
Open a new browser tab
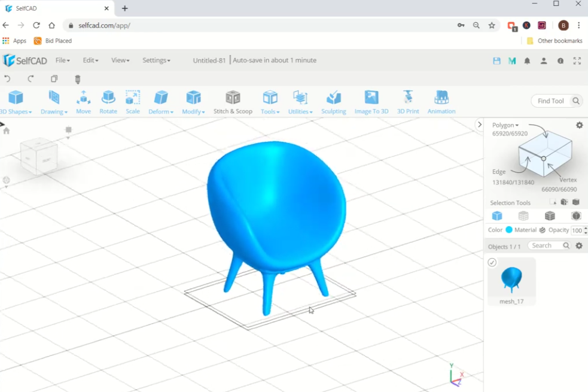(x=125, y=8)
